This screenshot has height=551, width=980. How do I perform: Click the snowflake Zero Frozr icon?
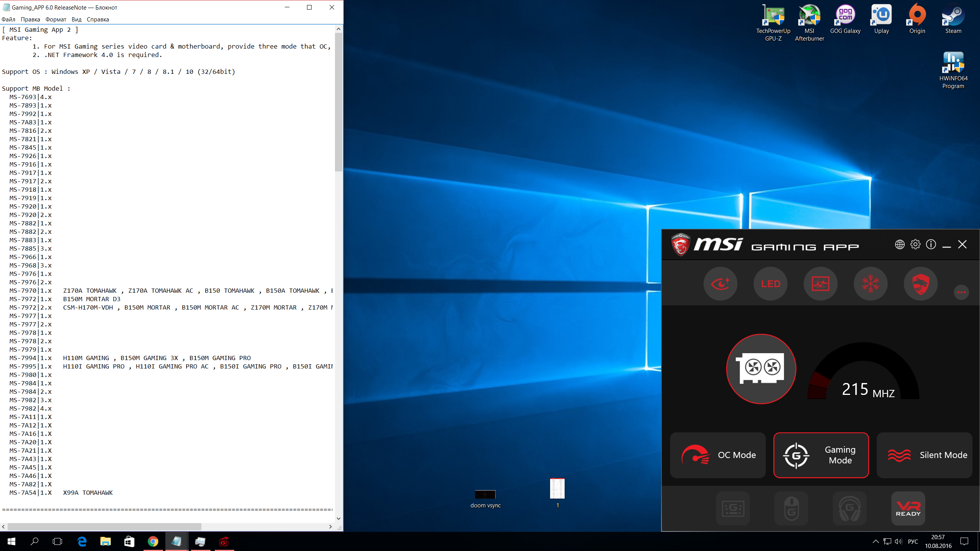point(871,284)
